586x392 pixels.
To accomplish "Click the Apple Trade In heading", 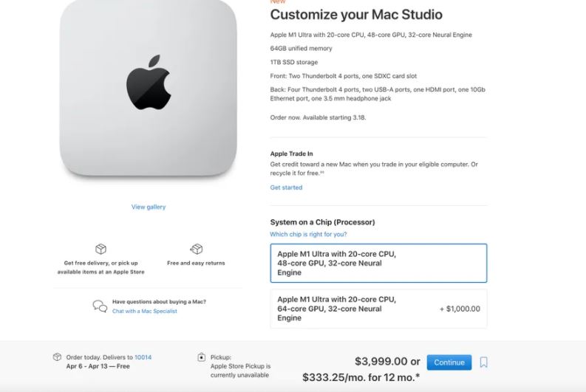I will [291, 154].
